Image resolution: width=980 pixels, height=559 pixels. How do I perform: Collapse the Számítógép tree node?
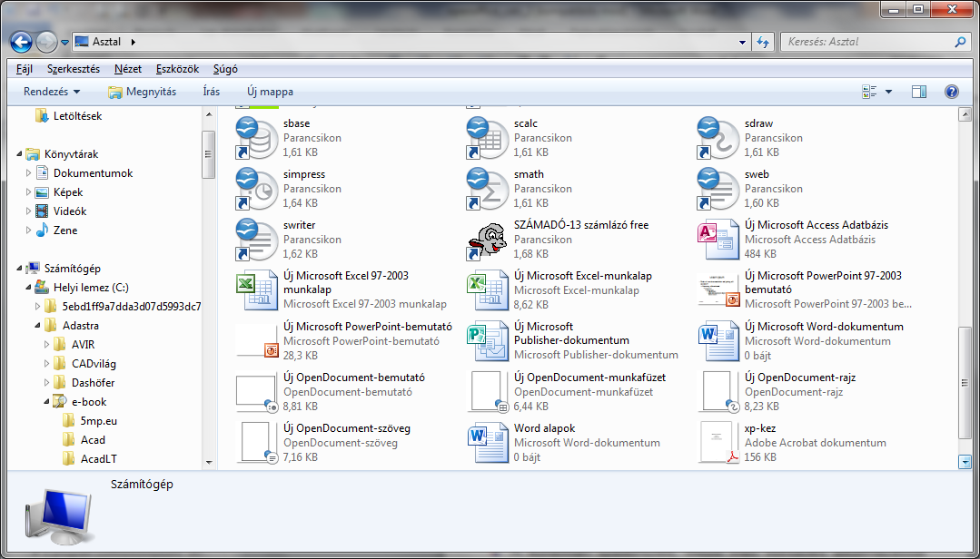pos(19,269)
